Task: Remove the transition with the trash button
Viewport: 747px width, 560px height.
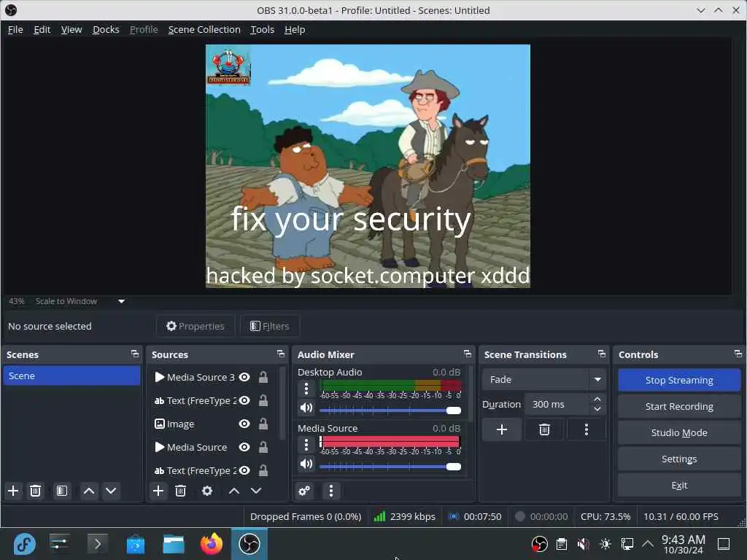Action: tap(544, 430)
